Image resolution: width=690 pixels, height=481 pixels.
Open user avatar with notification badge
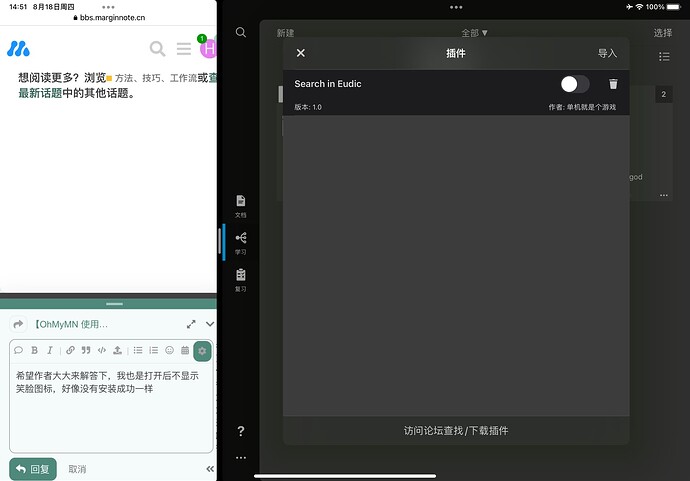(x=208, y=47)
